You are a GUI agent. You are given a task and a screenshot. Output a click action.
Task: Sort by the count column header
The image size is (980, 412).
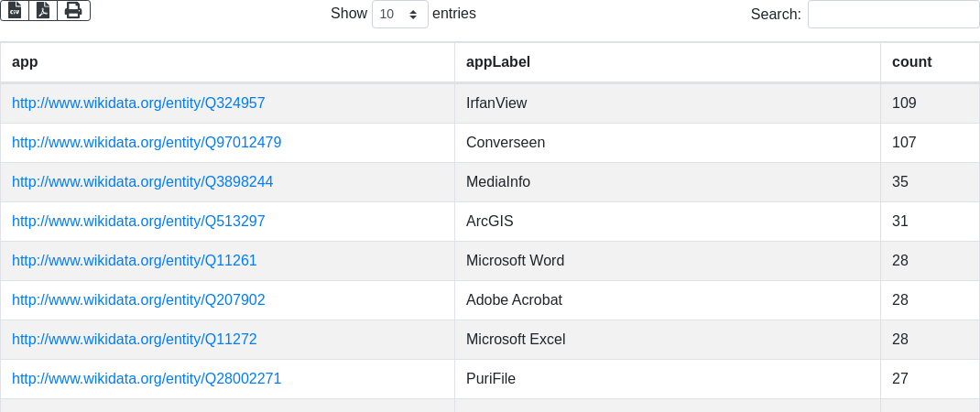(x=930, y=62)
